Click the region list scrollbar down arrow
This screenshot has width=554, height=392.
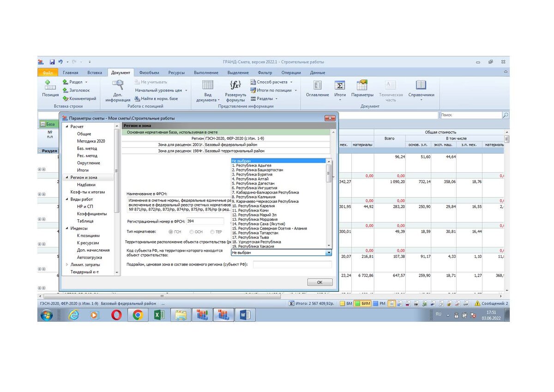coord(329,246)
